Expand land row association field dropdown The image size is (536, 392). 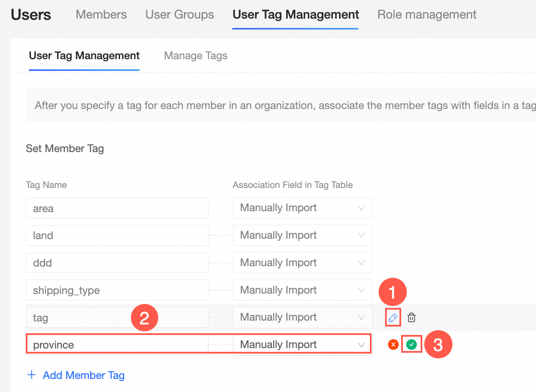click(x=303, y=235)
